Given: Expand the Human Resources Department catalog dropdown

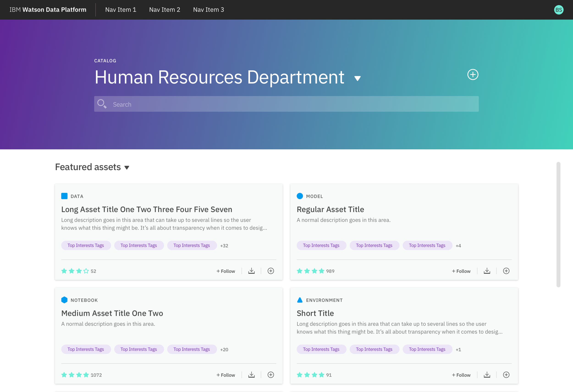Looking at the screenshot, I should click(357, 78).
